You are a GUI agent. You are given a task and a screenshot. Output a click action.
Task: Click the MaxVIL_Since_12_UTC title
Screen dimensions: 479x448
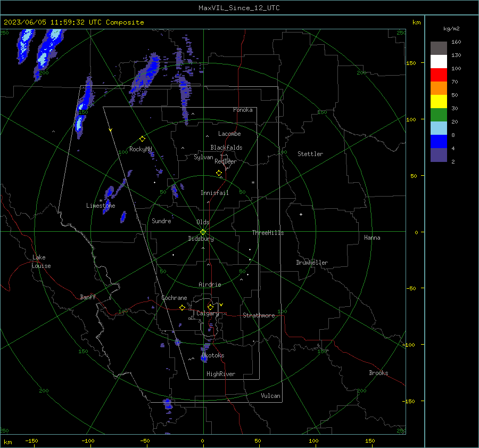[x=239, y=8]
